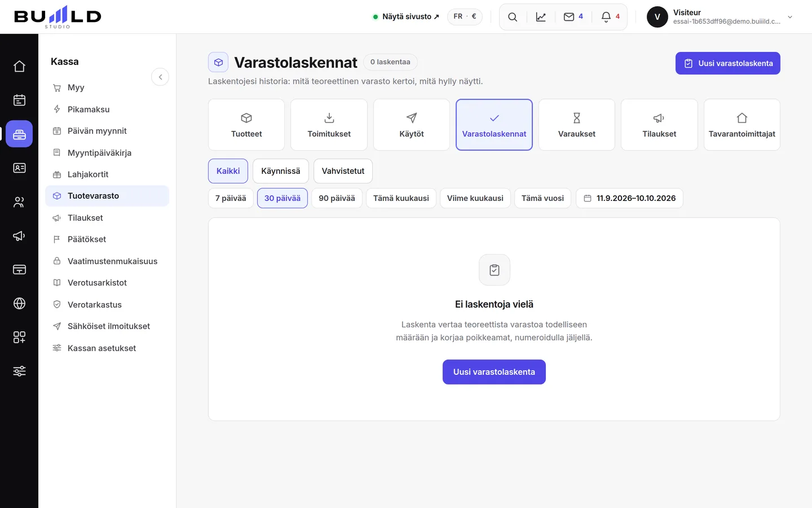Open Sähköiset ilmoitukset in the Kassa menu
The height and width of the screenshot is (508, 812).
click(107, 326)
